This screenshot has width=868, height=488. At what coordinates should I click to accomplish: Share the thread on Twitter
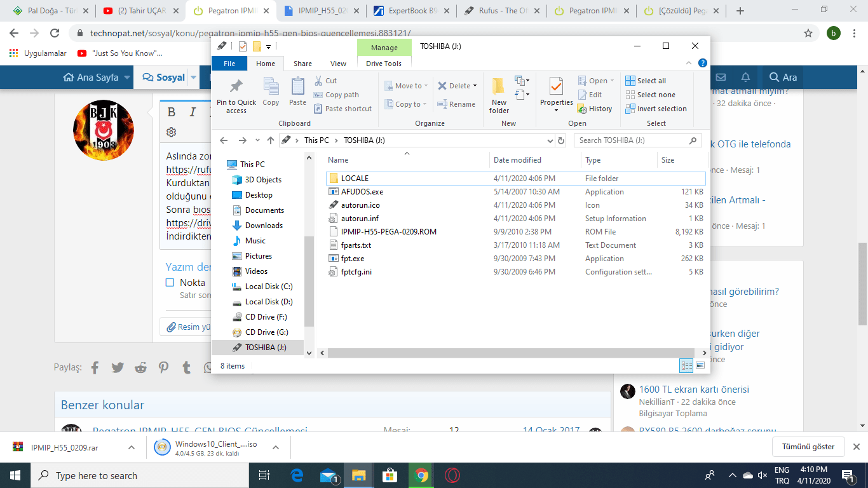[118, 367]
